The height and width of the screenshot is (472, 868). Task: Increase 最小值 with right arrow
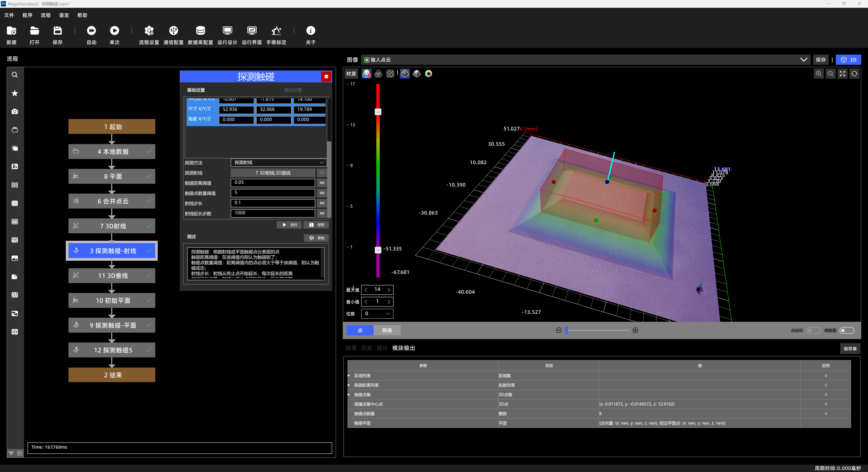click(x=389, y=302)
